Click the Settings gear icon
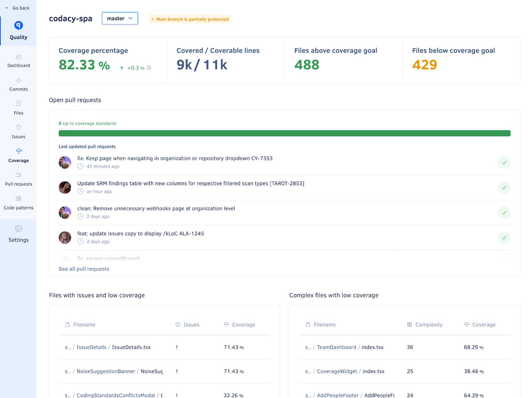The width and height of the screenshot is (532, 398). pyautogui.click(x=19, y=229)
